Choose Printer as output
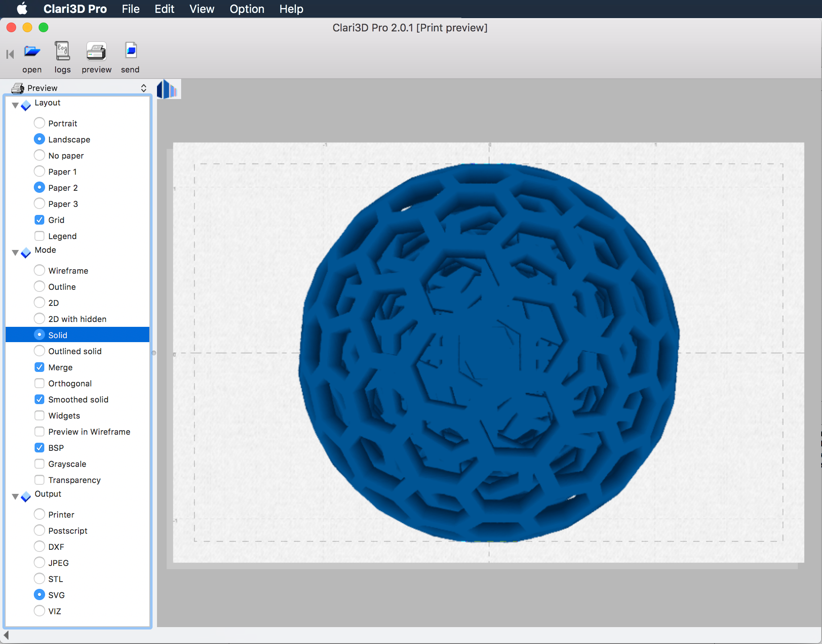Viewport: 822px width, 644px height. [x=39, y=514]
